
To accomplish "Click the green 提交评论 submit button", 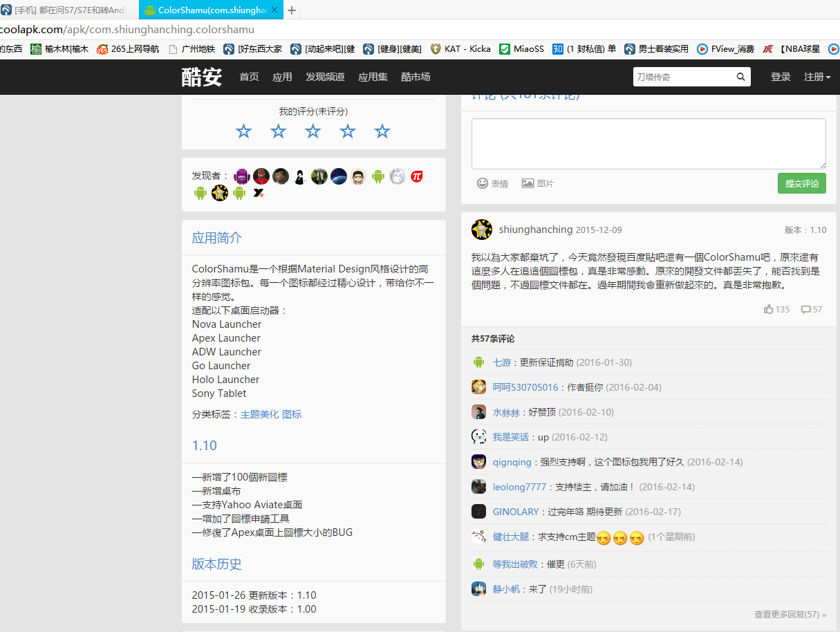I will pos(801,183).
